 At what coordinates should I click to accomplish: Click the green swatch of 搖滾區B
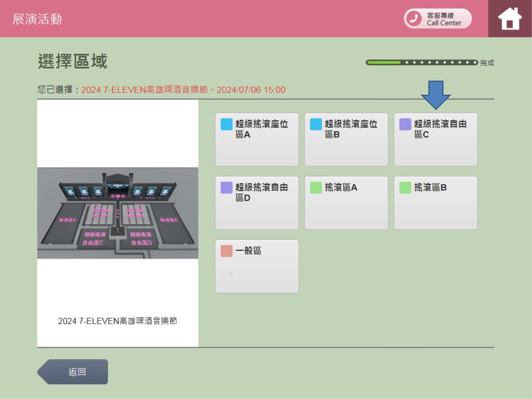click(405, 188)
